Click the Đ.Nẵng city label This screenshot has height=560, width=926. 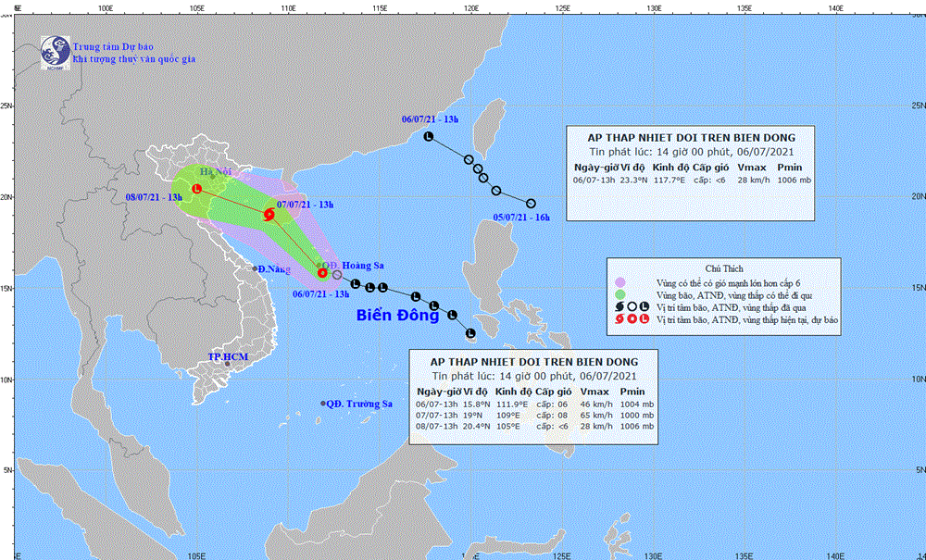(x=273, y=268)
